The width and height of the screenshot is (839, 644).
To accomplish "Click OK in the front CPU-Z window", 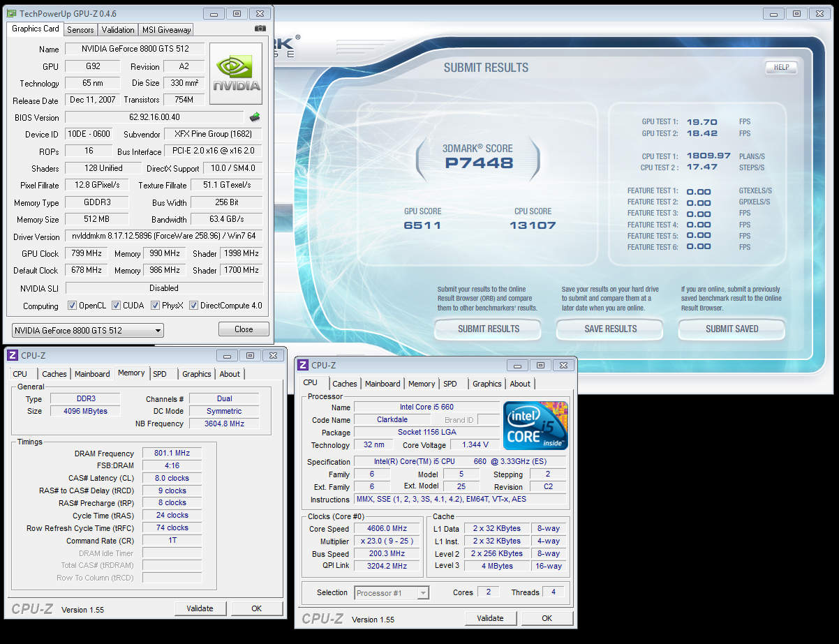I will coord(547,618).
